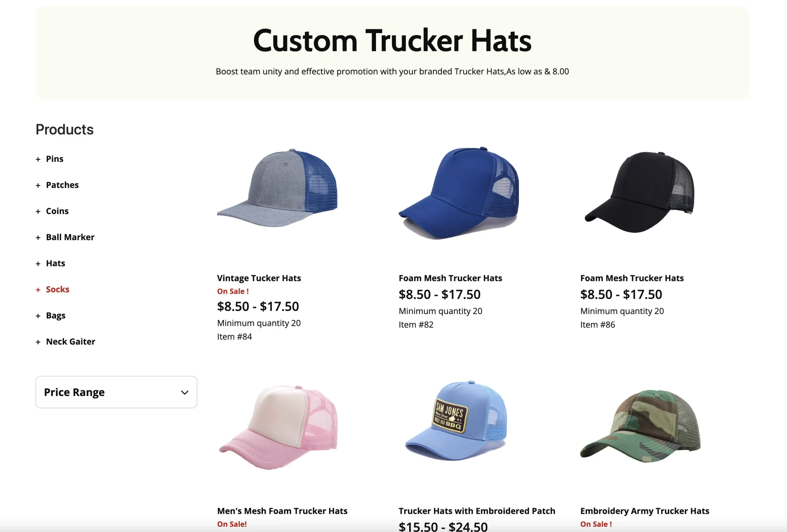Screen dimensions: 787x532
Task: Open the Price Range dropdown
Action: coord(116,392)
